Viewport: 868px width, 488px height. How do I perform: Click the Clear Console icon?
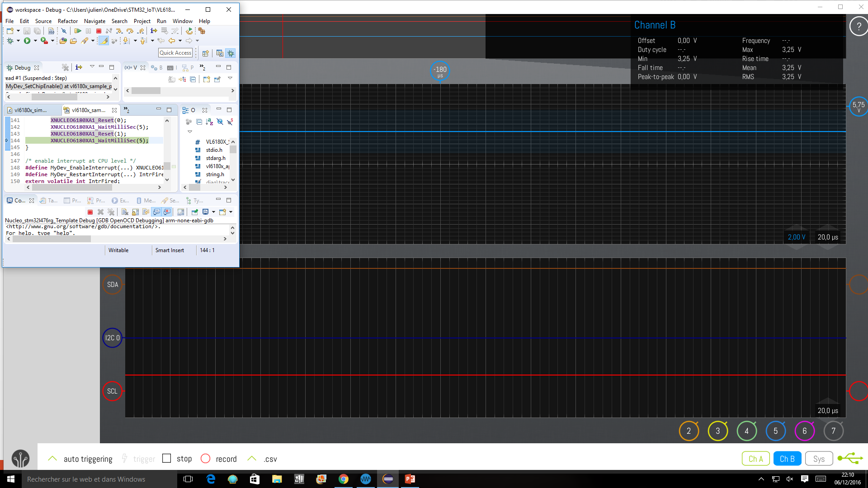point(125,212)
